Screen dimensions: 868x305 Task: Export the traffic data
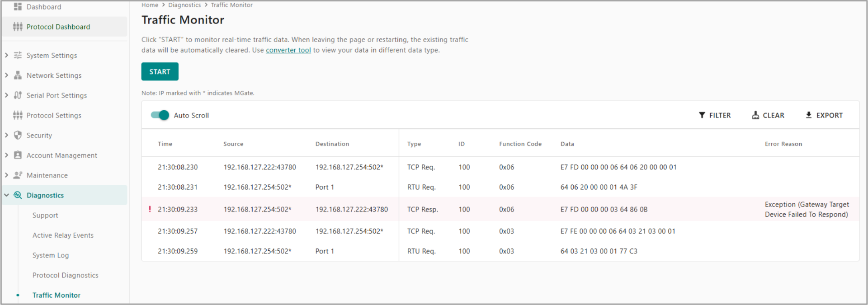click(824, 115)
